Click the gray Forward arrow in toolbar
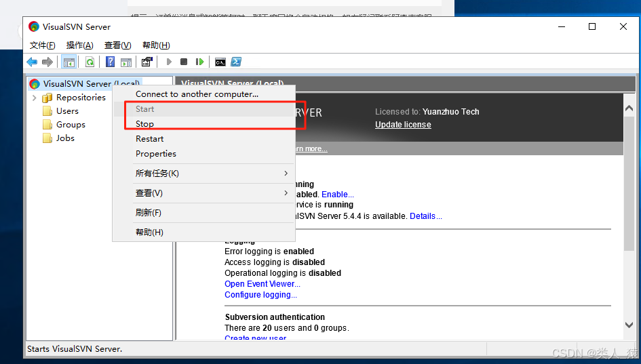Screen dimensions: 641x364 [47, 62]
